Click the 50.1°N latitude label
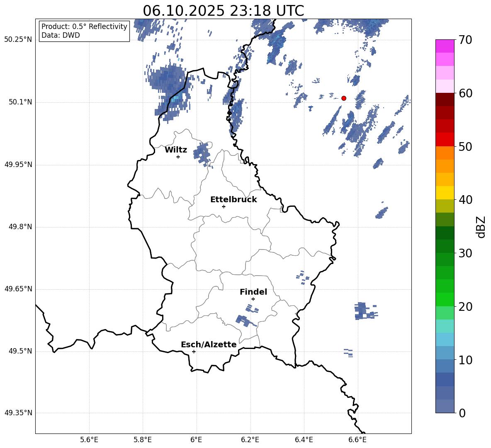 [20, 102]
